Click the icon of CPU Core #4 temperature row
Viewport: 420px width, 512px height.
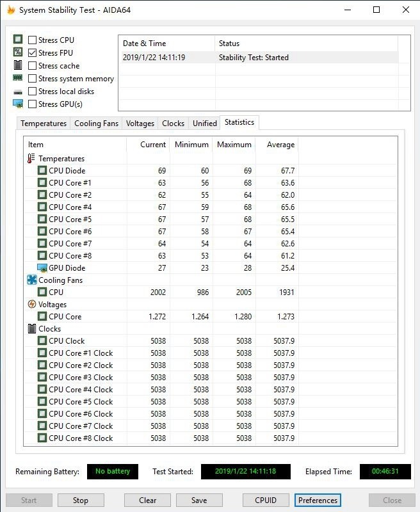pyautogui.click(x=42, y=207)
